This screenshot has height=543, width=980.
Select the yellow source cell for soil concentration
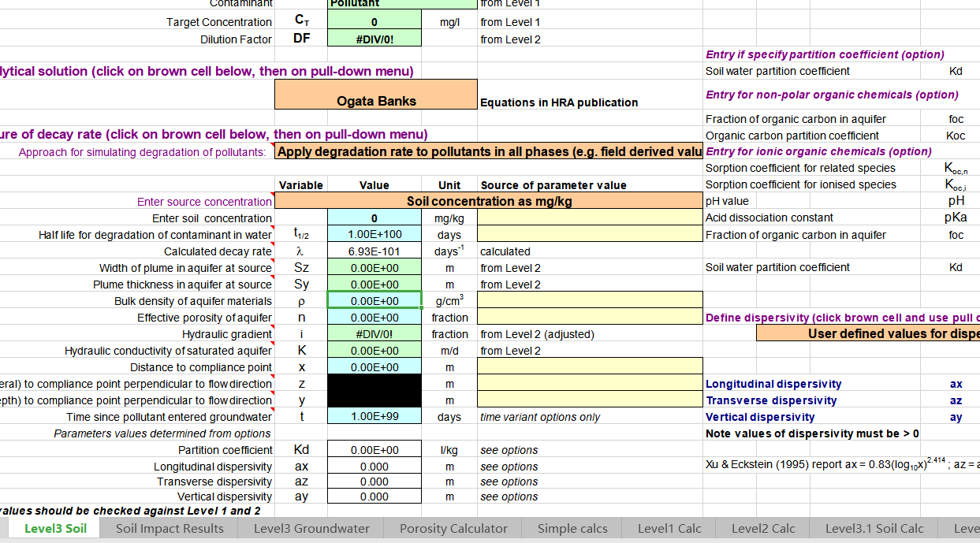(x=590, y=218)
